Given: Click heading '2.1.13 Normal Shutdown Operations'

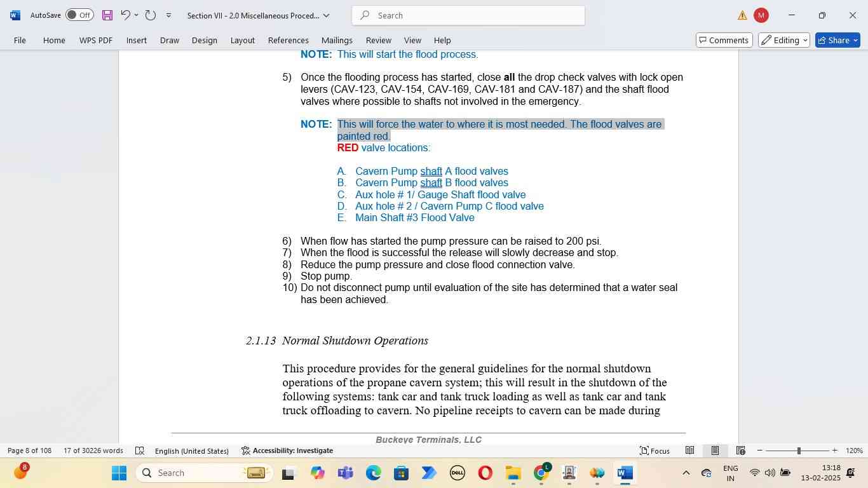Looking at the screenshot, I should tap(337, 341).
